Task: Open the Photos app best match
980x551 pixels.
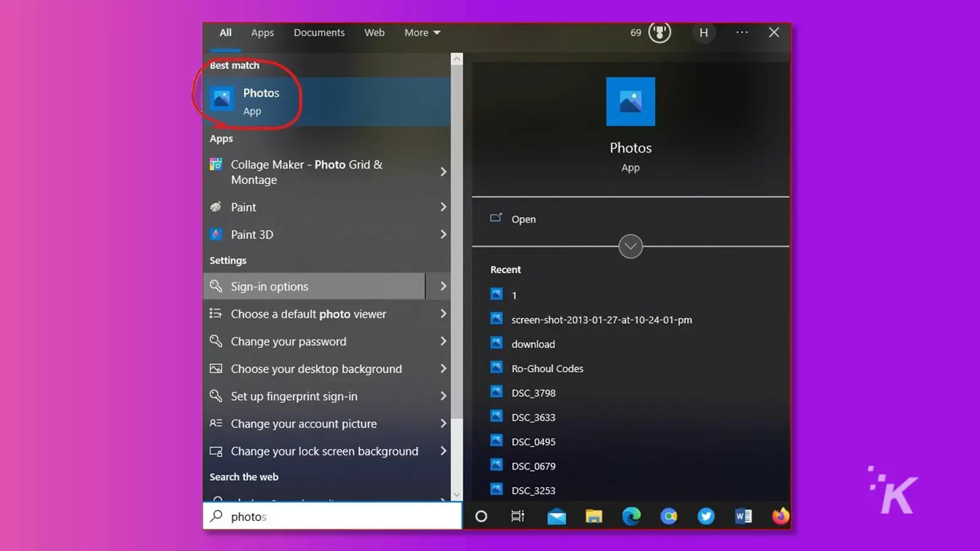Action: [327, 102]
